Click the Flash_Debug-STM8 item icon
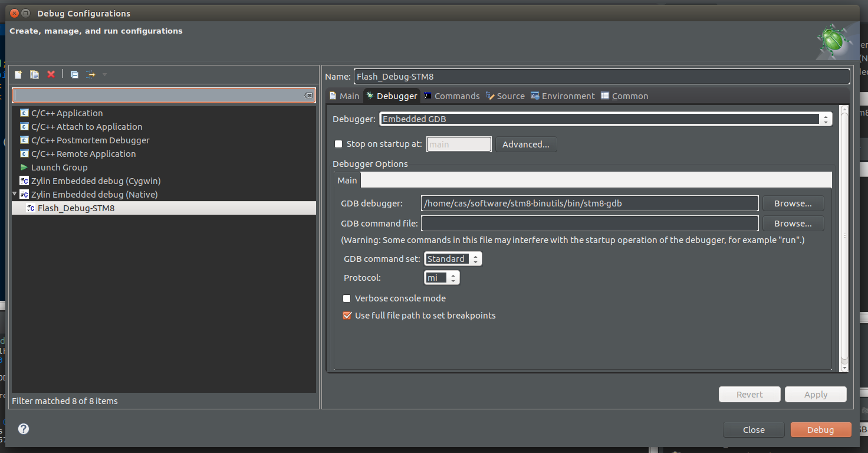868x453 pixels. [31, 208]
